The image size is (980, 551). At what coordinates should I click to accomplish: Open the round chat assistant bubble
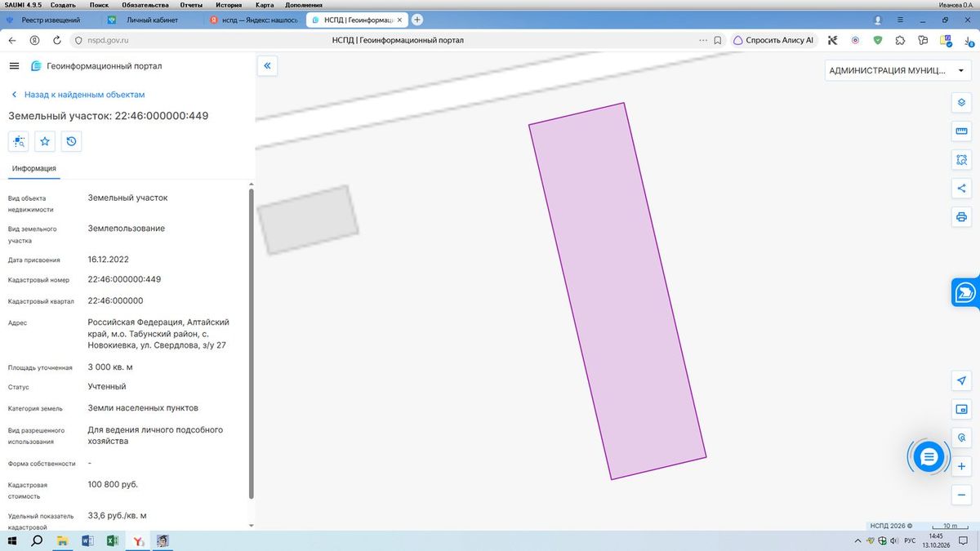point(929,457)
